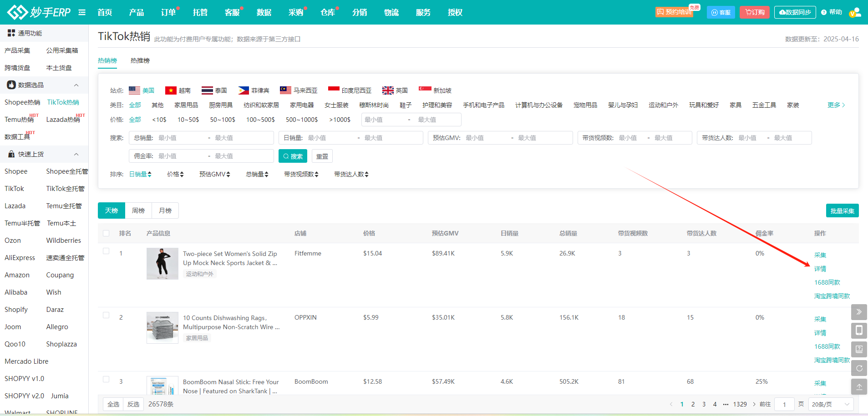
Task: Click the user avatar icon
Action: tap(855, 12)
